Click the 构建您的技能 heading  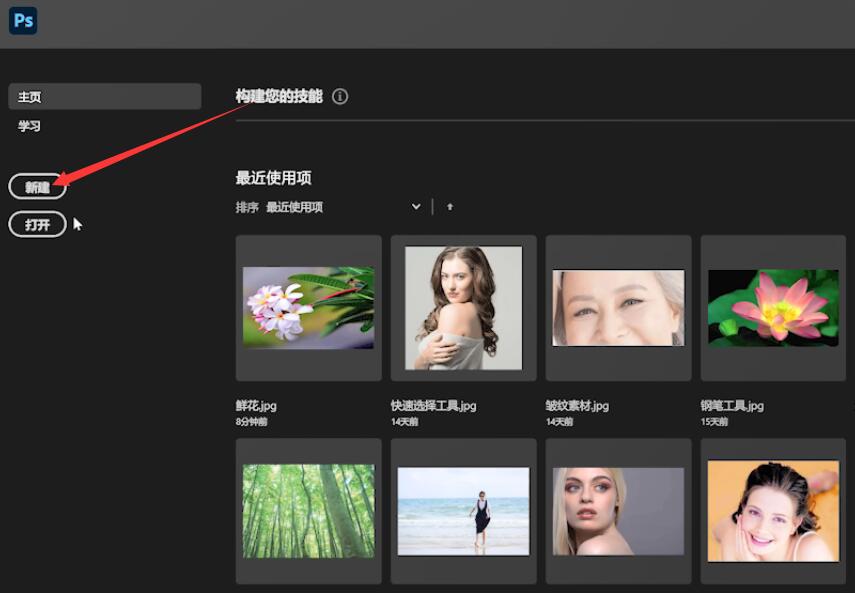click(x=279, y=96)
